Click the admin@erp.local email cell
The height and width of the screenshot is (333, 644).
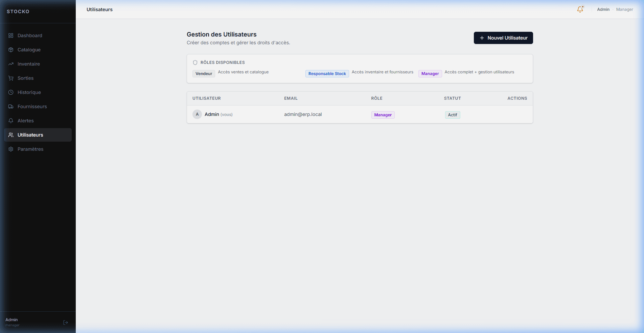(303, 114)
